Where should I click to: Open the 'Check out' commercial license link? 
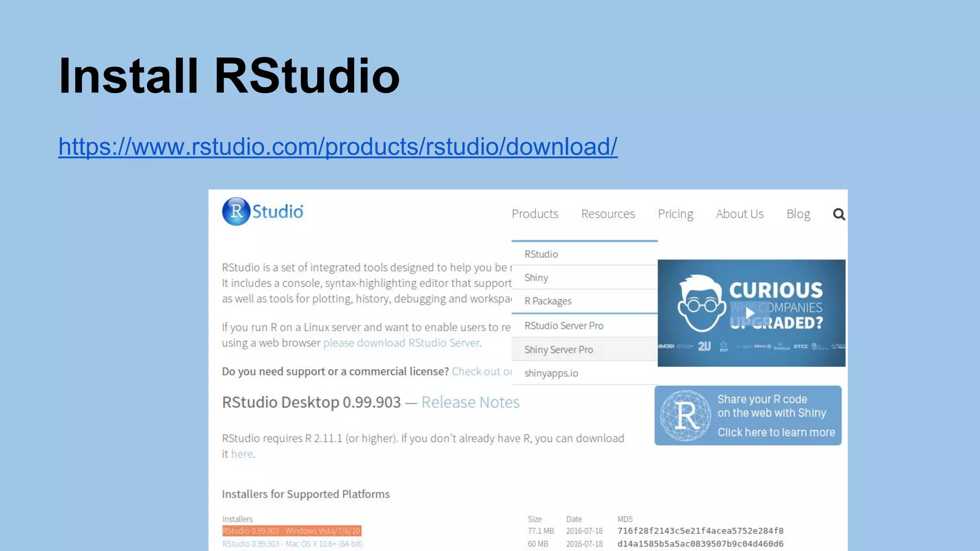482,371
